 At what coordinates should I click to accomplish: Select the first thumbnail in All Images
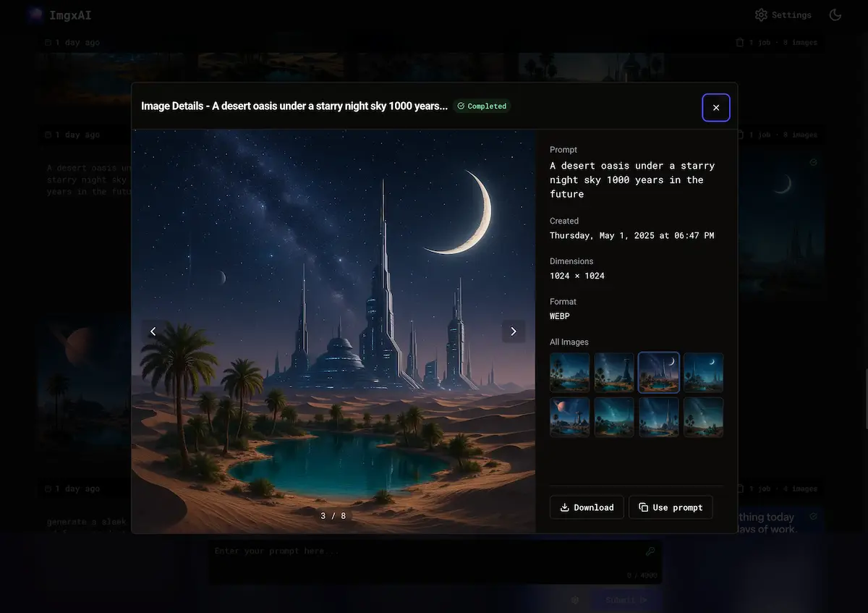[570, 373]
